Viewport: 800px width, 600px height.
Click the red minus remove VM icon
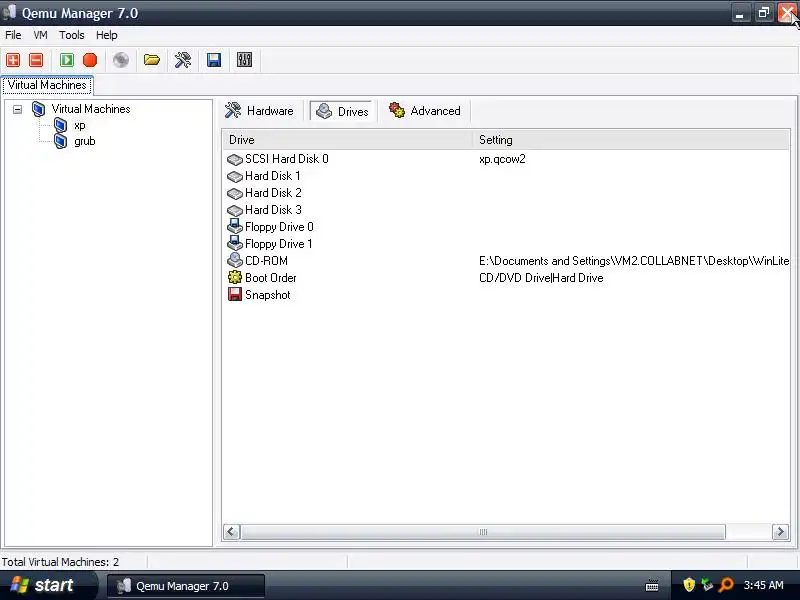[x=36, y=60]
